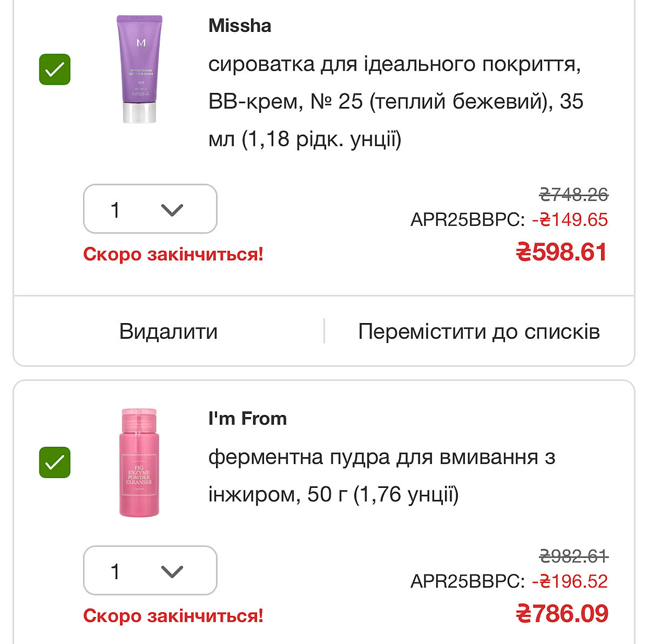This screenshot has height=644, width=648.
Task: Click the I'm From brand name
Action: coord(247,419)
